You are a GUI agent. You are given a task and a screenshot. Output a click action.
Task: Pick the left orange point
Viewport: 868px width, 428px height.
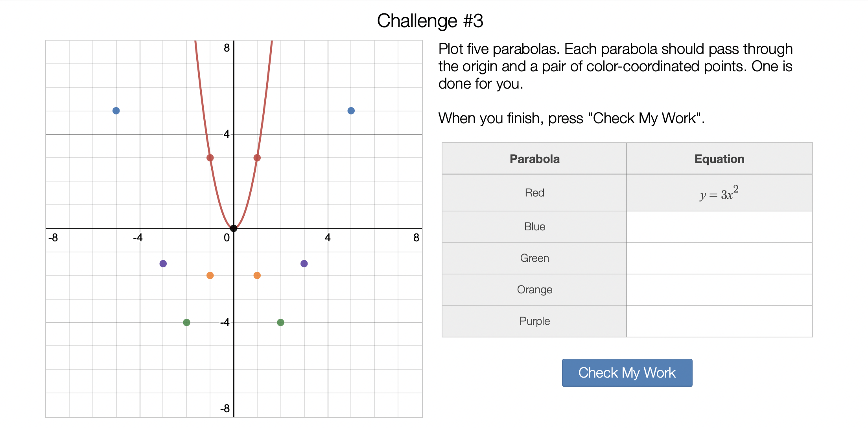pos(210,275)
